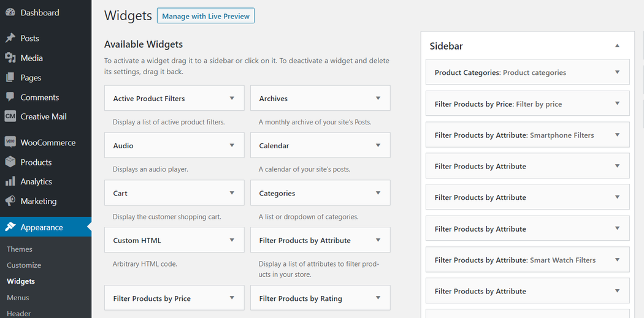This screenshot has width=644, height=318.
Task: Click the WooCommerce logo icon
Action: point(10,142)
